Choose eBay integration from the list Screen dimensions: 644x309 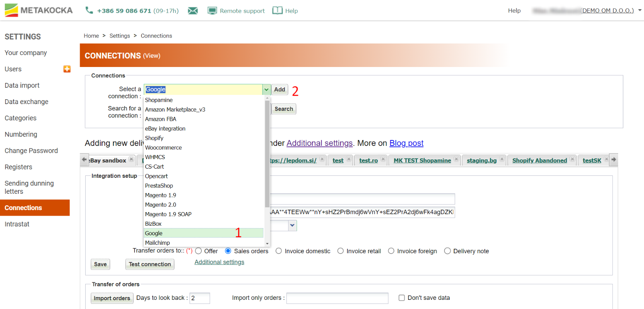tap(204, 129)
